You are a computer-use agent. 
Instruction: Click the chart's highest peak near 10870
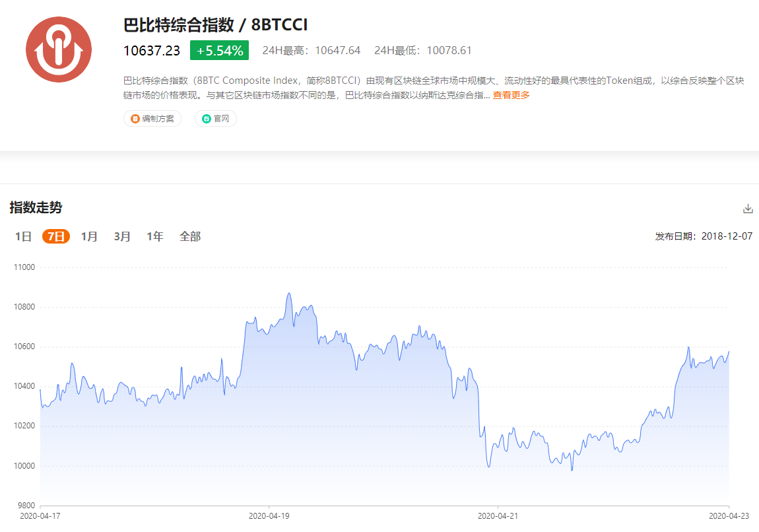point(289,293)
